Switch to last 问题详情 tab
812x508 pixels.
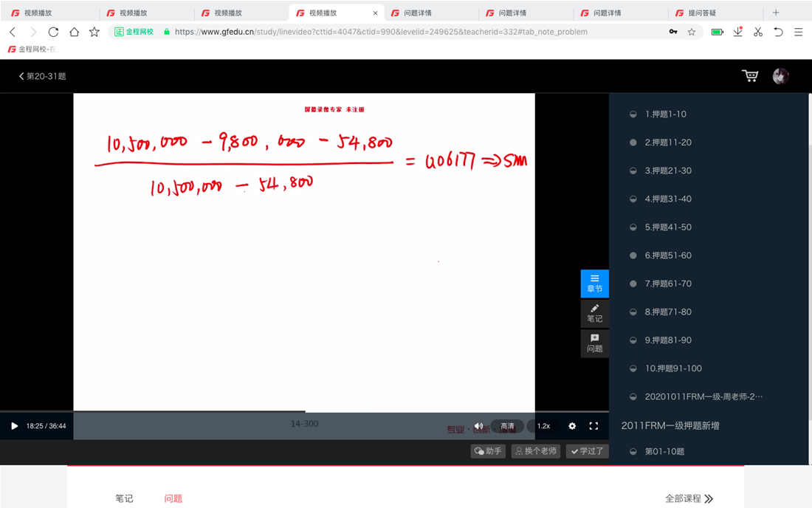tap(620, 13)
